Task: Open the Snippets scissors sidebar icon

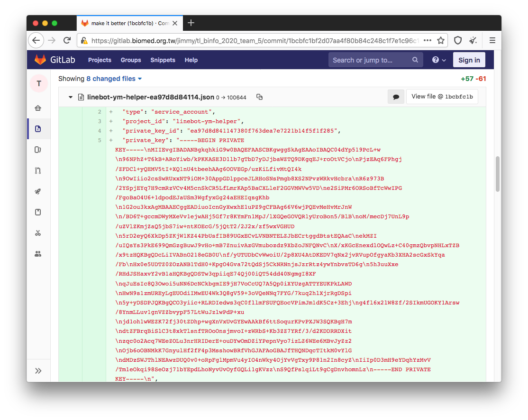Action: point(38,233)
